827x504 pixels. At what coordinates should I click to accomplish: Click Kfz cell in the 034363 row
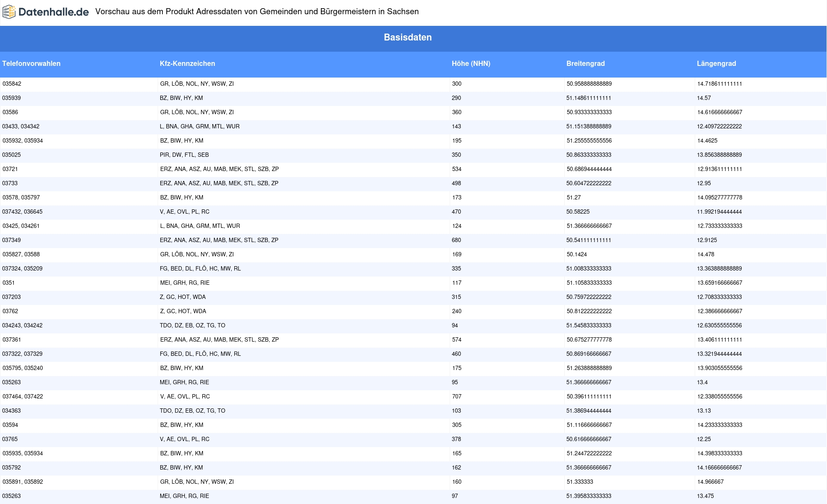(193, 411)
